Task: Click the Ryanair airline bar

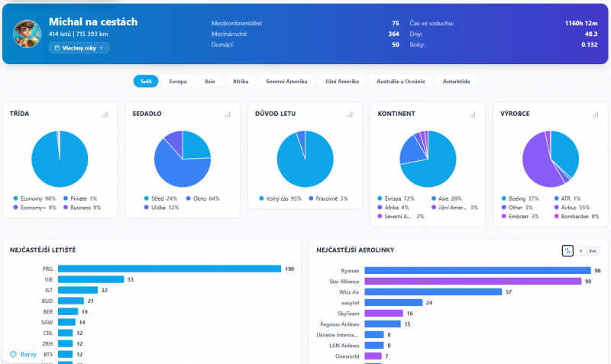Action: coord(478,271)
